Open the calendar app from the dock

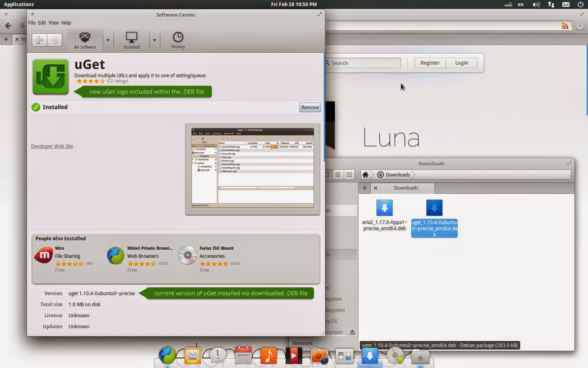[243, 355]
